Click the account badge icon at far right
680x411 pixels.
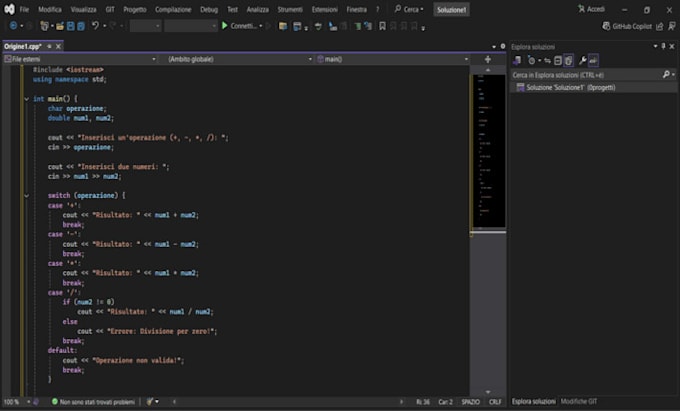pos(671,26)
